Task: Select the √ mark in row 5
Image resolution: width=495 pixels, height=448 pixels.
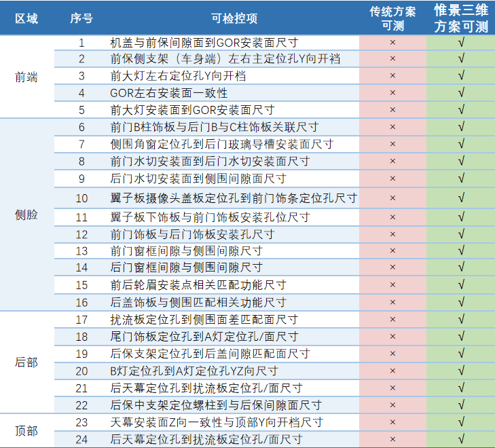Action: [461, 109]
